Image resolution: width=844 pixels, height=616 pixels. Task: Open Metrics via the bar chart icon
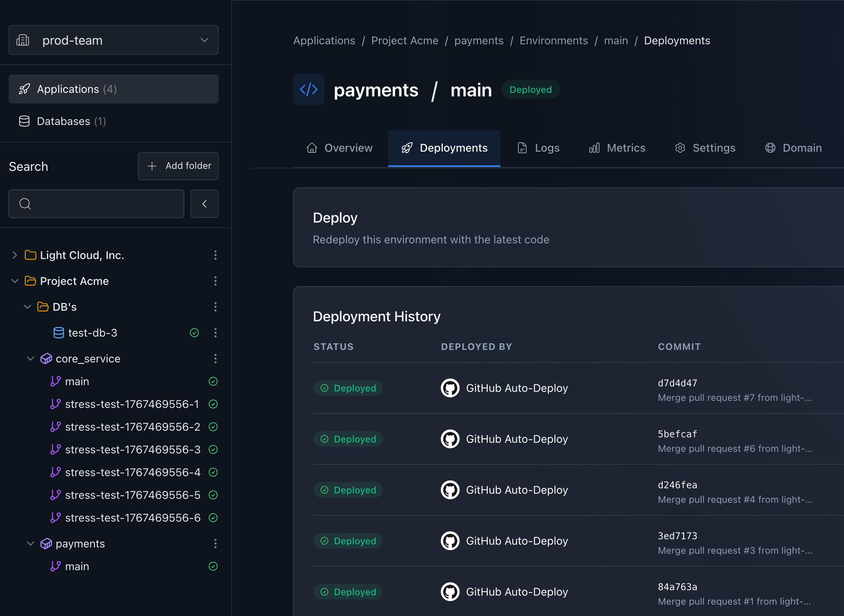click(594, 148)
